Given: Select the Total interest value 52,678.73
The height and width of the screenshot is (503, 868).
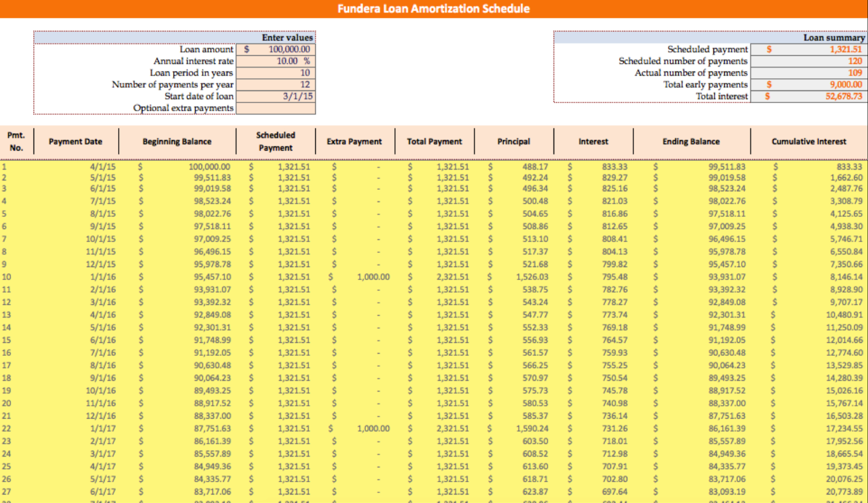Looking at the screenshot, I should point(808,96).
